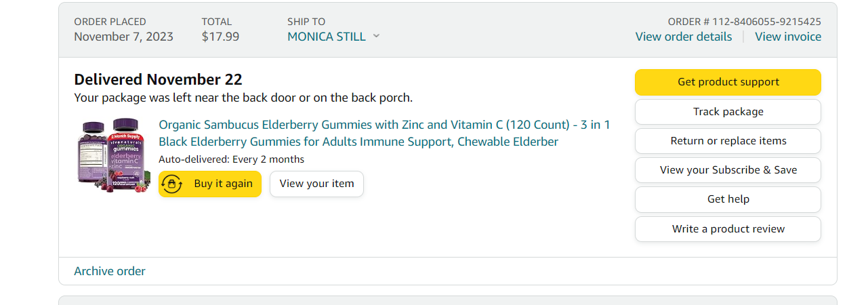868x305 pixels.
Task: Click the Archive order link
Action: 110,271
